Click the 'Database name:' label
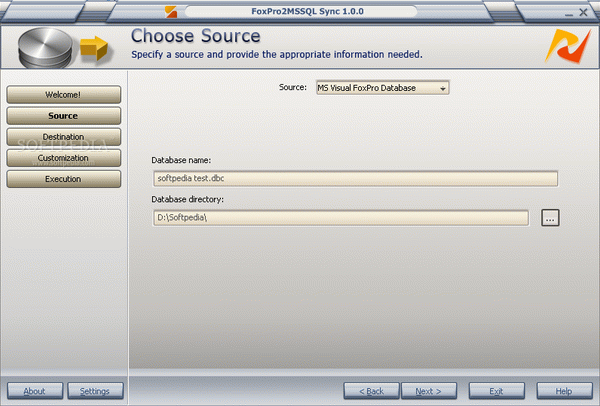Viewport: 600px width, 406px height. click(181, 160)
